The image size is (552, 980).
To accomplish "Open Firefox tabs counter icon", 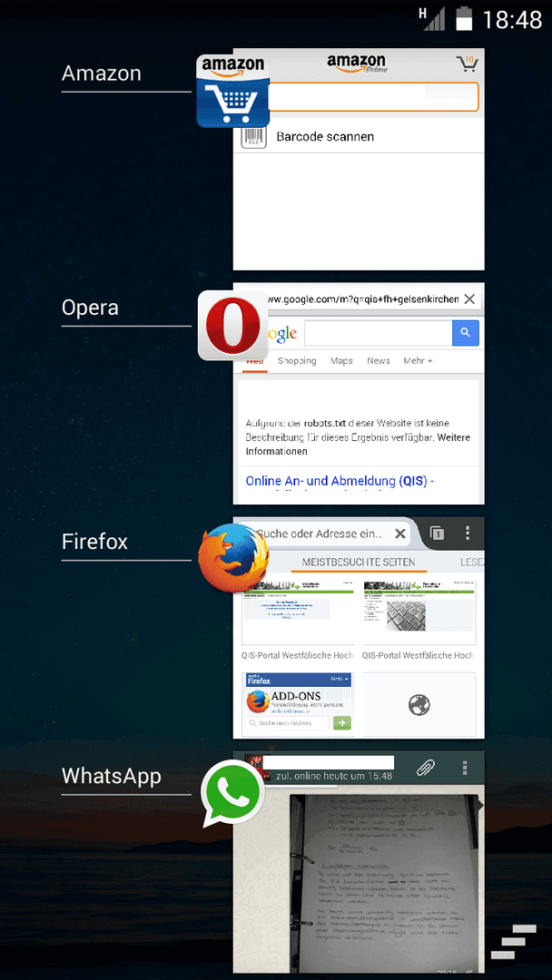I will coord(437,534).
